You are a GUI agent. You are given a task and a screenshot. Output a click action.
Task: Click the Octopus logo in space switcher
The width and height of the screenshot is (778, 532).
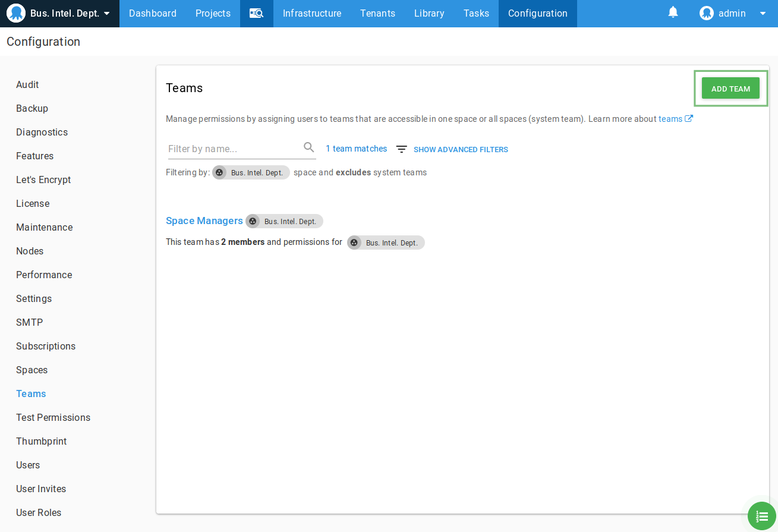click(x=16, y=13)
